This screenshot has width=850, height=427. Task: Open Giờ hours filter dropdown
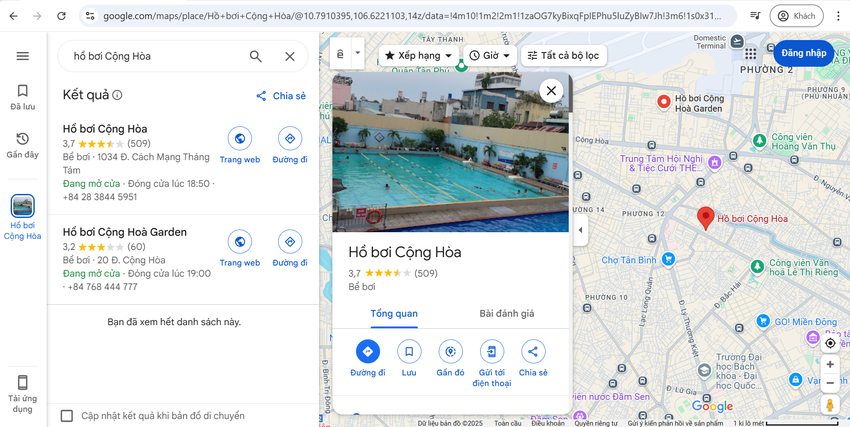(x=490, y=56)
